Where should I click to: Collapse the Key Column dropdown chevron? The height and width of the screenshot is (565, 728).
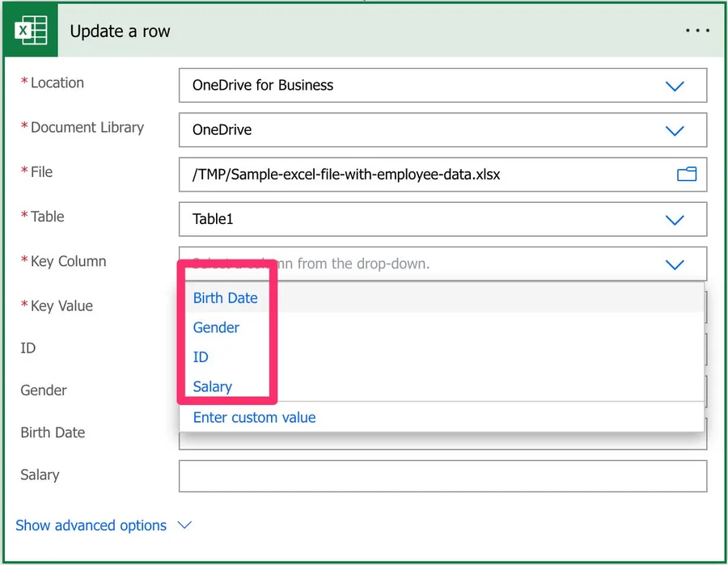coord(674,264)
